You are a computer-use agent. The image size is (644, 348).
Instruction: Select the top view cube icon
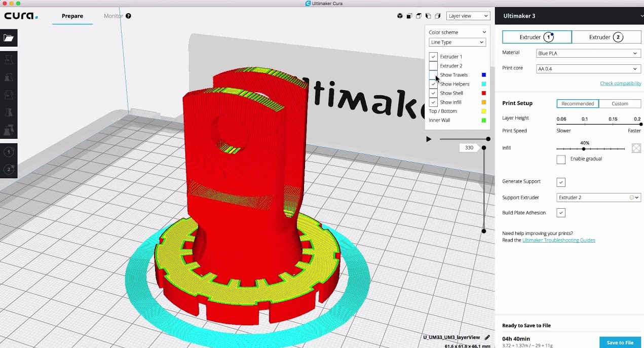(x=419, y=16)
